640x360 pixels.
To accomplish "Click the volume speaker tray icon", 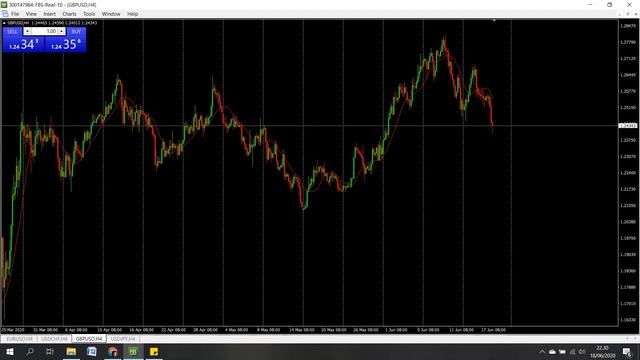I will pos(582,352).
